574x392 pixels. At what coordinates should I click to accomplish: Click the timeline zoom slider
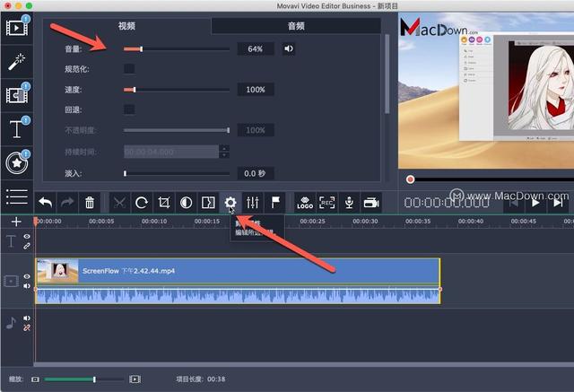[x=83, y=379]
